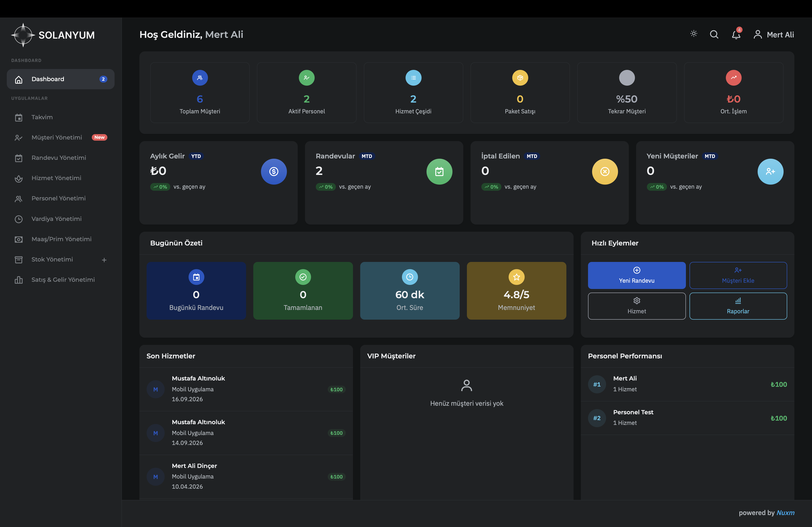812x527 pixels.
Task: Open Müşteri Yönetimi in the sidebar
Action: (x=61, y=137)
